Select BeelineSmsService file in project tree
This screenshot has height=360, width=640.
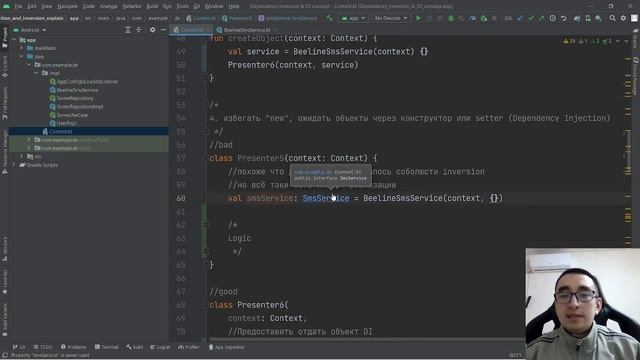tap(77, 90)
